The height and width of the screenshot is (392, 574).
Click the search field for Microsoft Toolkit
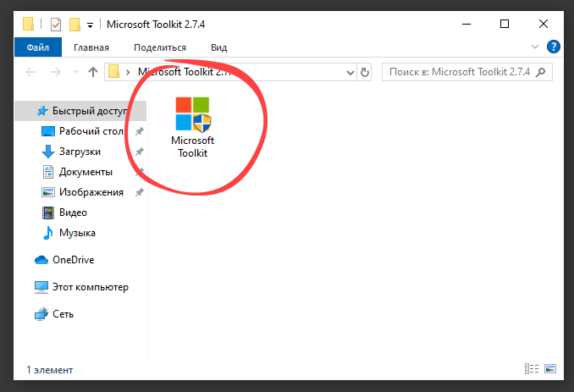click(457, 72)
